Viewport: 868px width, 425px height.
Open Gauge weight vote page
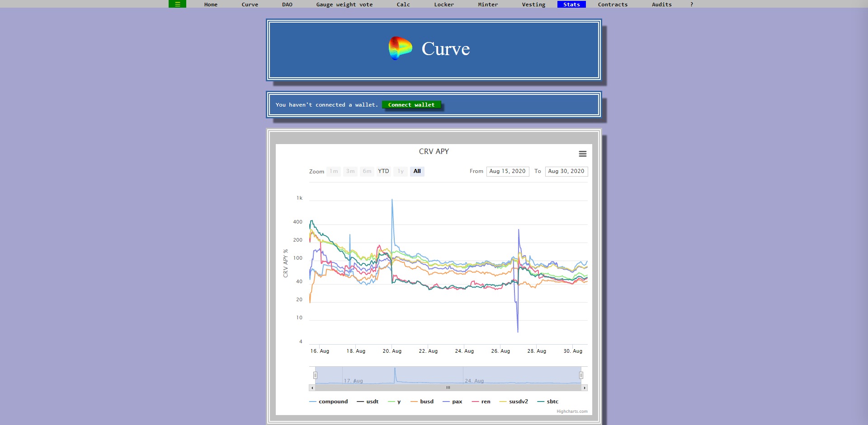pyautogui.click(x=344, y=5)
